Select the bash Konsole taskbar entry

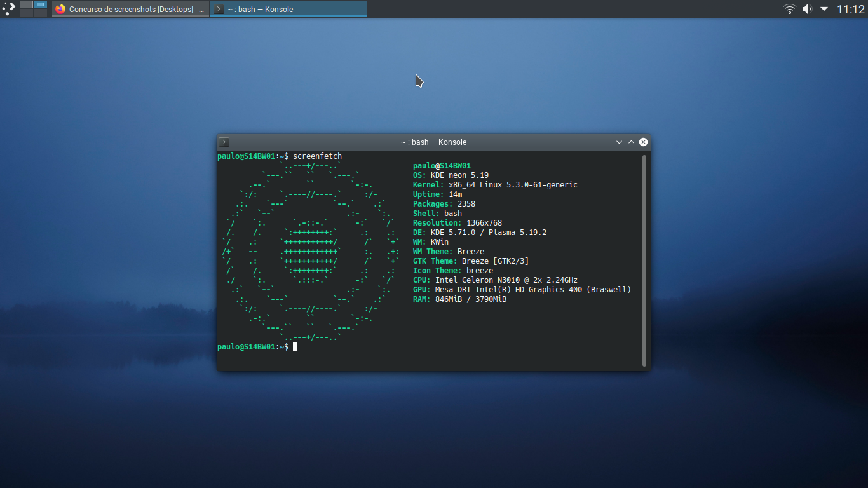(x=288, y=9)
